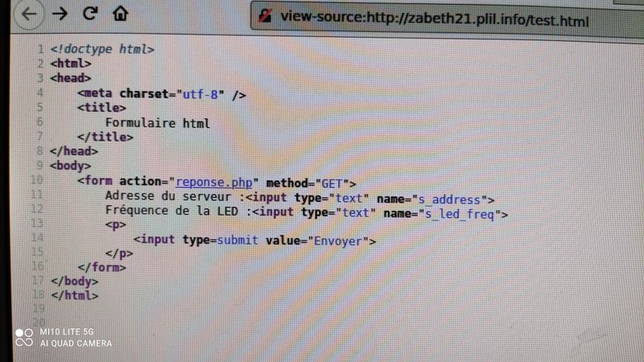Image resolution: width=644 pixels, height=362 pixels.
Task: Click line number 1 in the gutter
Action: point(40,49)
